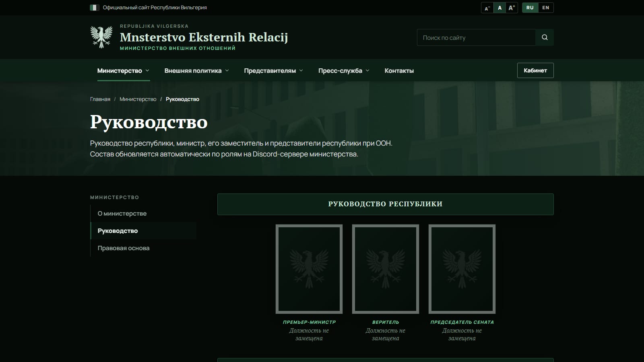Click the Председатель Сената portrait placeholder
This screenshot has height=362, width=644.
pos(462,269)
